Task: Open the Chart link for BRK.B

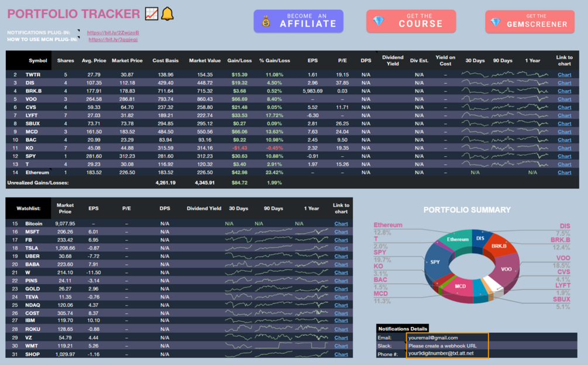Action: 565,91
